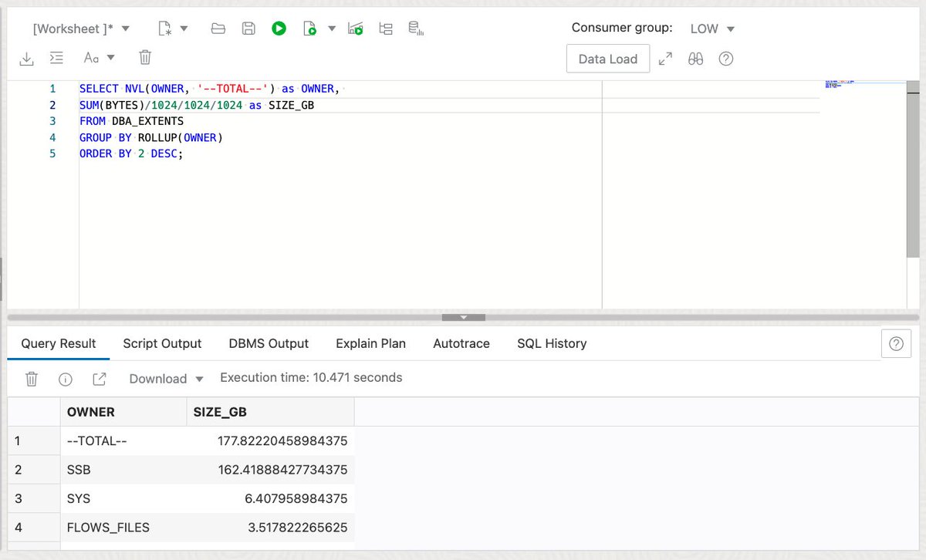Select the --TOTAL-- owner cell
The image size is (926, 560).
(123, 440)
